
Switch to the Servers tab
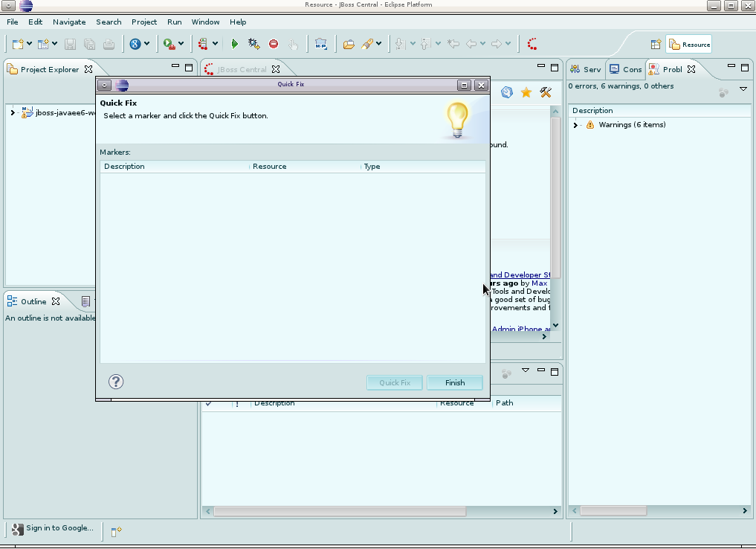coord(586,69)
